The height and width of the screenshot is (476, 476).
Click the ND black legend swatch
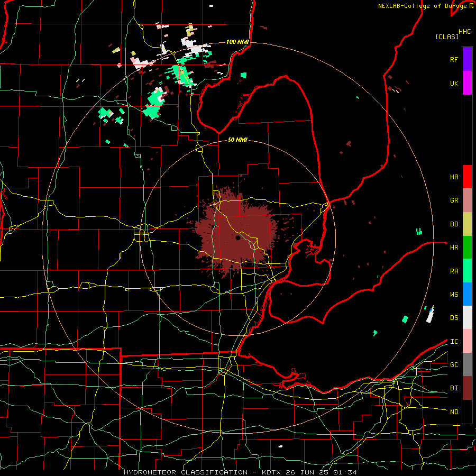[x=467, y=411]
